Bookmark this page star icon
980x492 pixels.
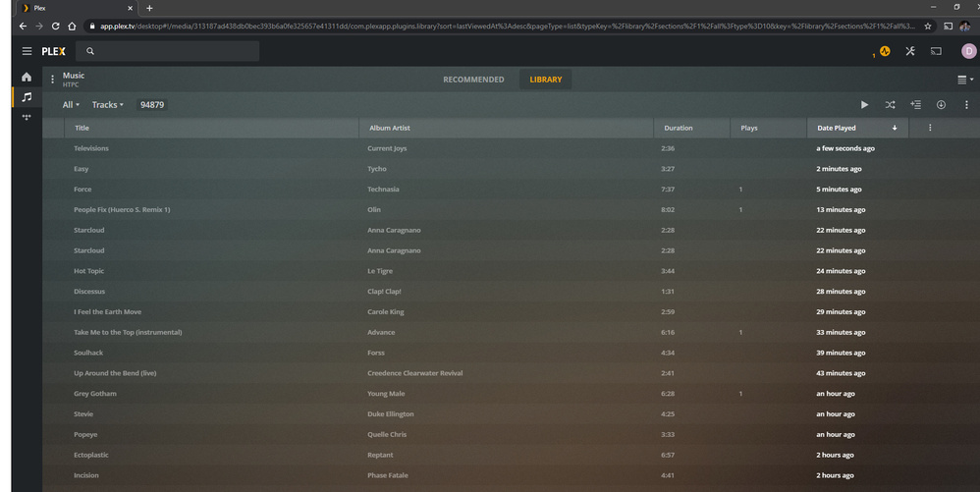click(928, 26)
